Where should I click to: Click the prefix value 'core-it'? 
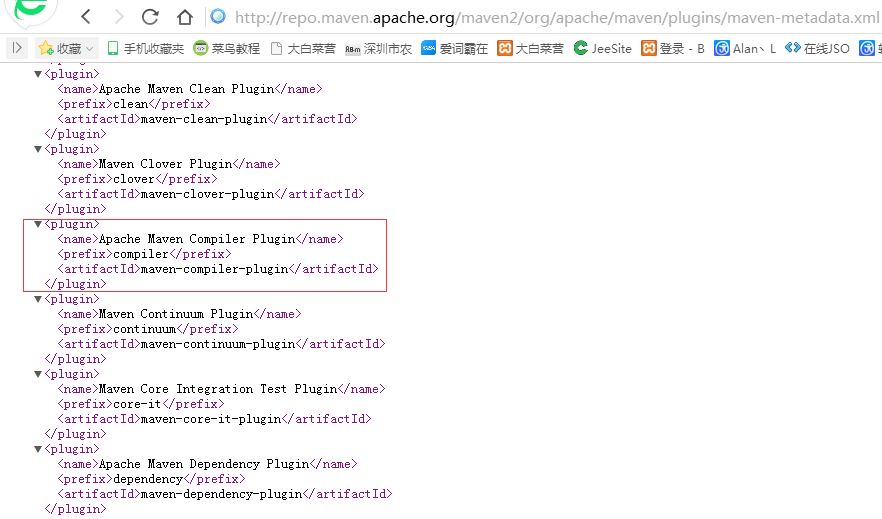point(137,404)
